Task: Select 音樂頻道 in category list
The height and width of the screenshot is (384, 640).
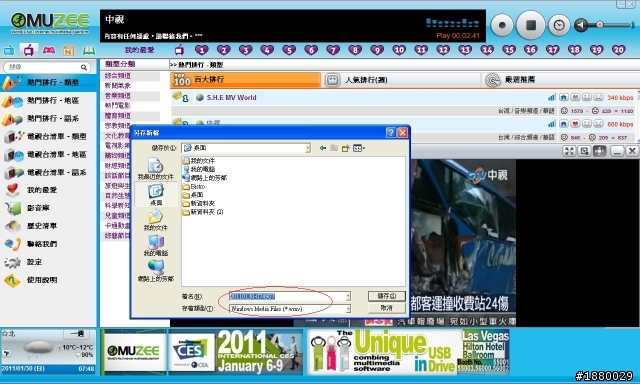Action: (118, 96)
